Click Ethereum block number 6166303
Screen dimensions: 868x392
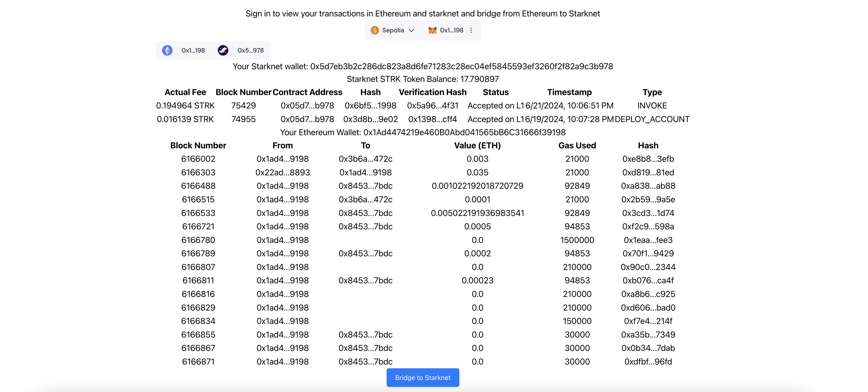[198, 172]
